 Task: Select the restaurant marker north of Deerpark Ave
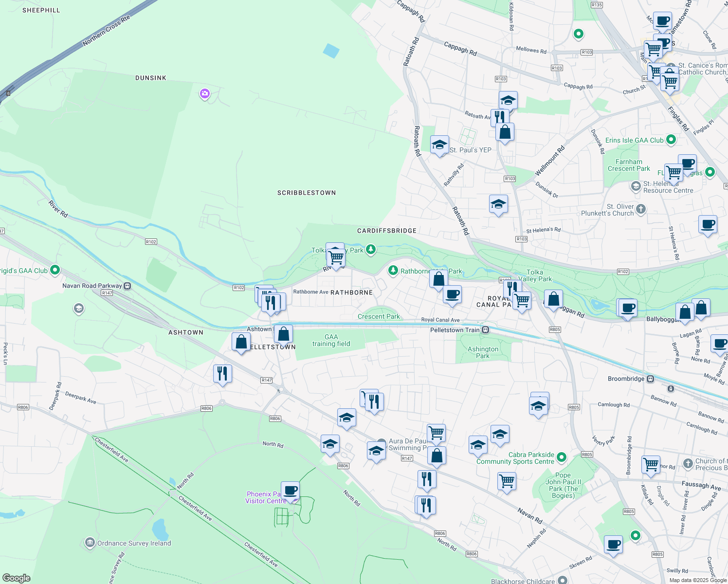pos(222,374)
